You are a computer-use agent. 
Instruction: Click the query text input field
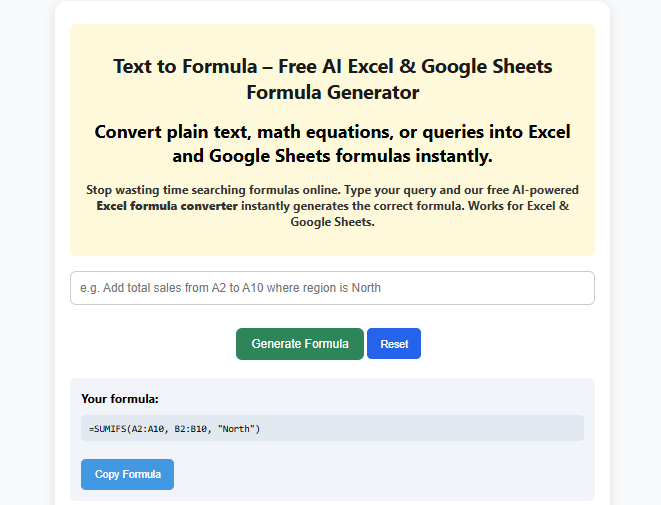332,288
